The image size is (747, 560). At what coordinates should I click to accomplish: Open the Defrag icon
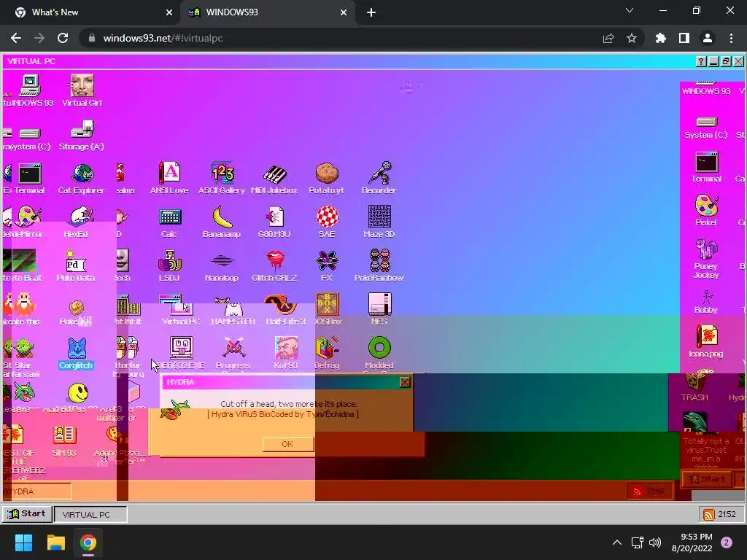click(x=327, y=354)
